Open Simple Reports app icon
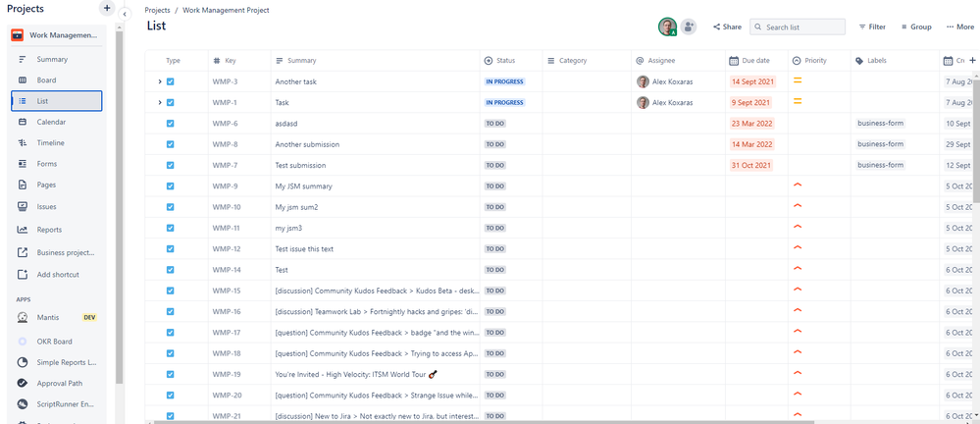Viewport: 980px width, 424px height. (x=23, y=362)
